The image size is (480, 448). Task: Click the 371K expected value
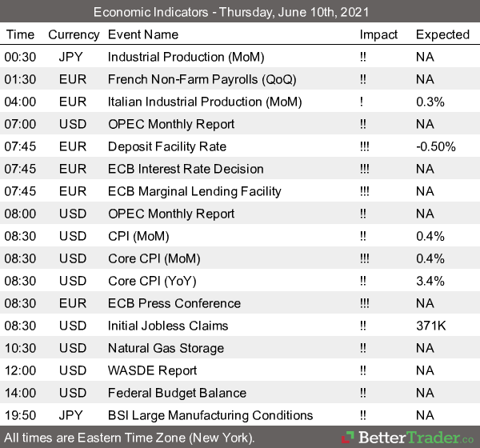tap(430, 326)
